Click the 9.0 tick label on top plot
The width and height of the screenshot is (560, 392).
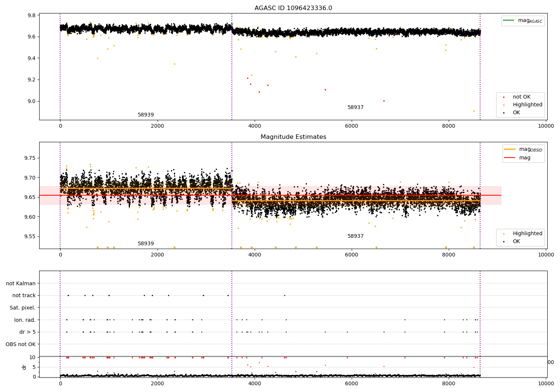tap(32, 101)
